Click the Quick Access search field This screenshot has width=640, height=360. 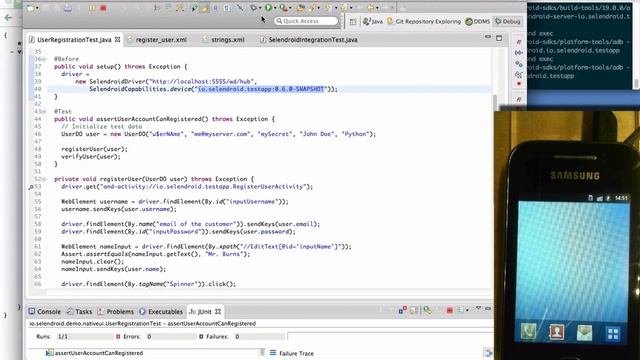click(306, 21)
